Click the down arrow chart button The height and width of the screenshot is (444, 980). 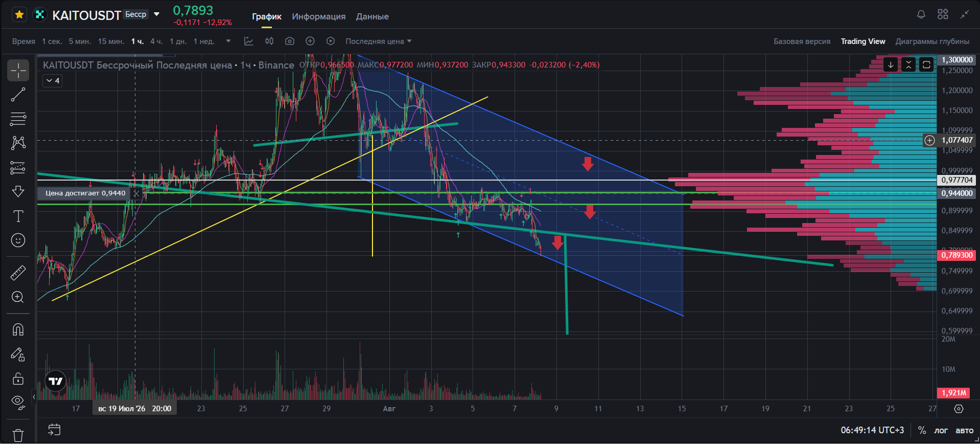891,64
